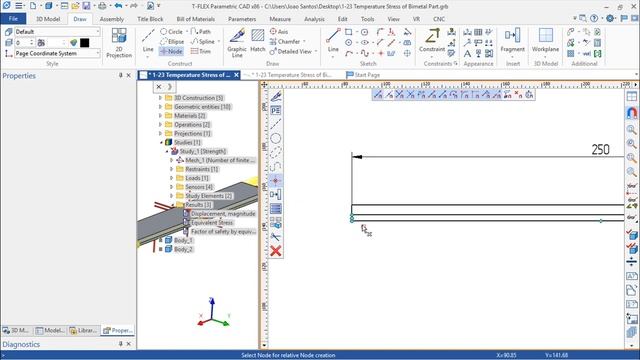Choose the Circle construction tool
The width and height of the screenshot is (640, 360).
coord(171,31)
